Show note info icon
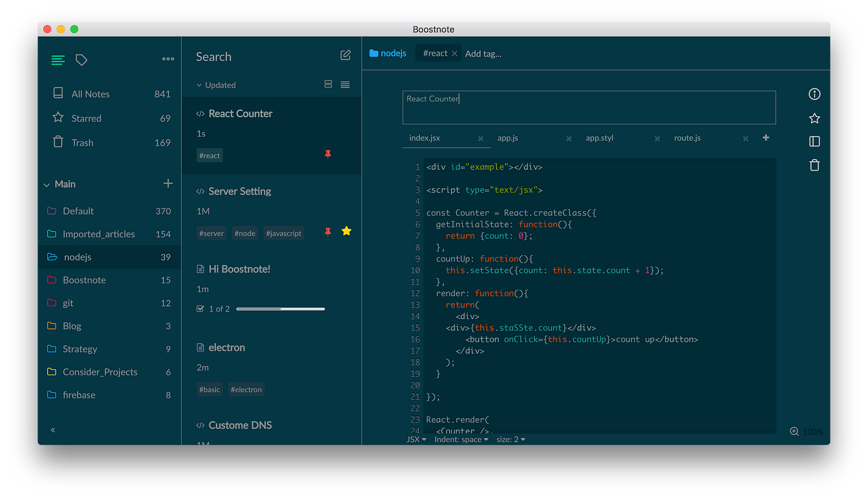Screen dimensions: 868x499 814,94
